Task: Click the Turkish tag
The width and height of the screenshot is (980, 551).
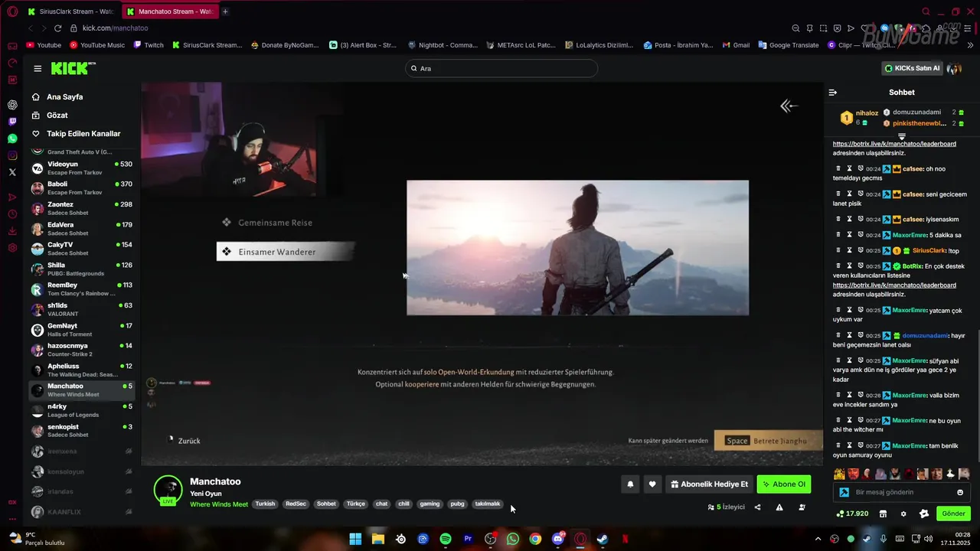Action: click(x=265, y=504)
